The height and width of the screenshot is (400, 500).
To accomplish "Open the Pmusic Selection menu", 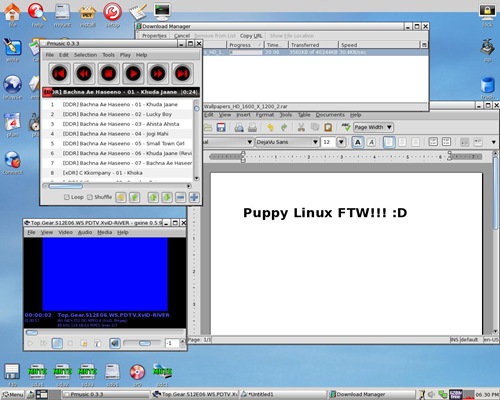I will click(85, 55).
